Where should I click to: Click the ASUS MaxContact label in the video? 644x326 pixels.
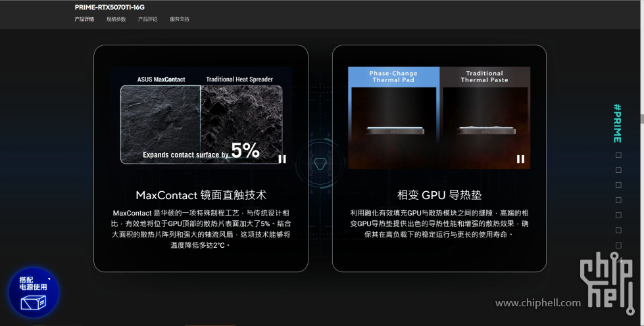pyautogui.click(x=161, y=80)
